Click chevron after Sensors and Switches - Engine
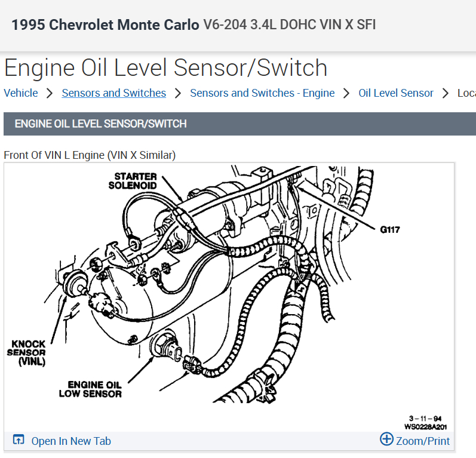Viewport: 476px width, 458px height. click(x=346, y=93)
